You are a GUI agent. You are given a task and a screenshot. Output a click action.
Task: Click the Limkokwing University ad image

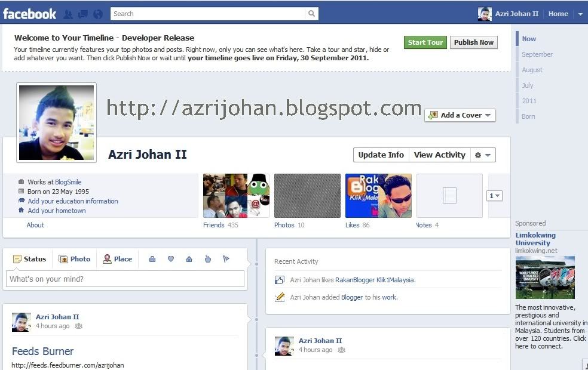[x=545, y=277]
